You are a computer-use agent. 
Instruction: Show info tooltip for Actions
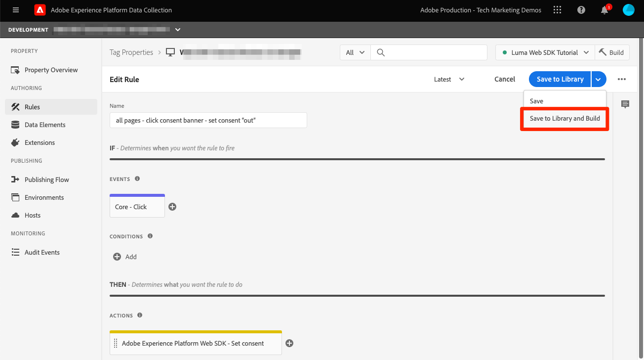140,315
